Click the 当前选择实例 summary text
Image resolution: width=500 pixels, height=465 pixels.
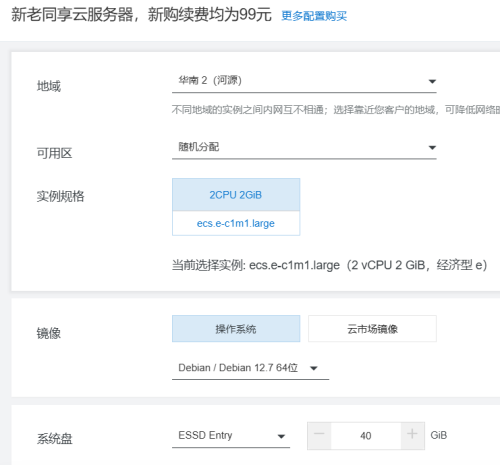329,265
